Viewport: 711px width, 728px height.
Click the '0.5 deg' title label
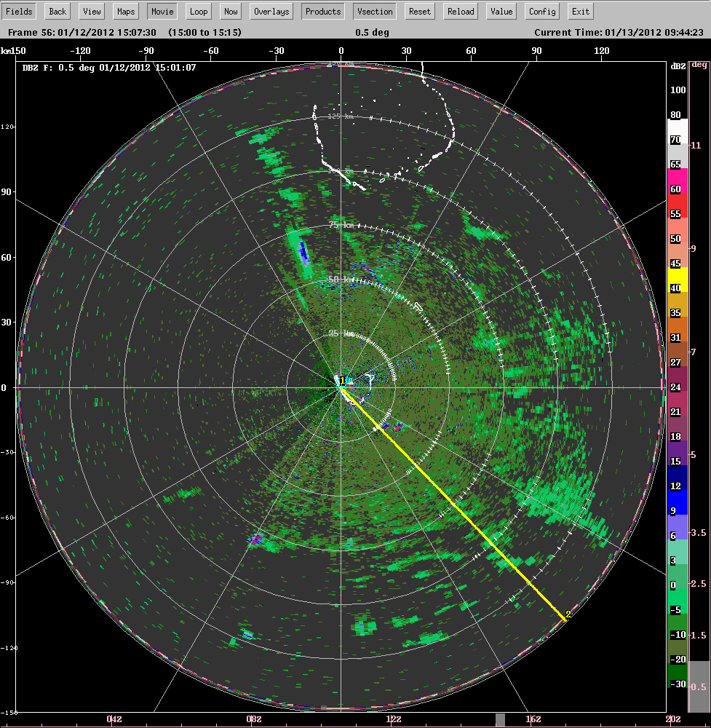pos(372,33)
